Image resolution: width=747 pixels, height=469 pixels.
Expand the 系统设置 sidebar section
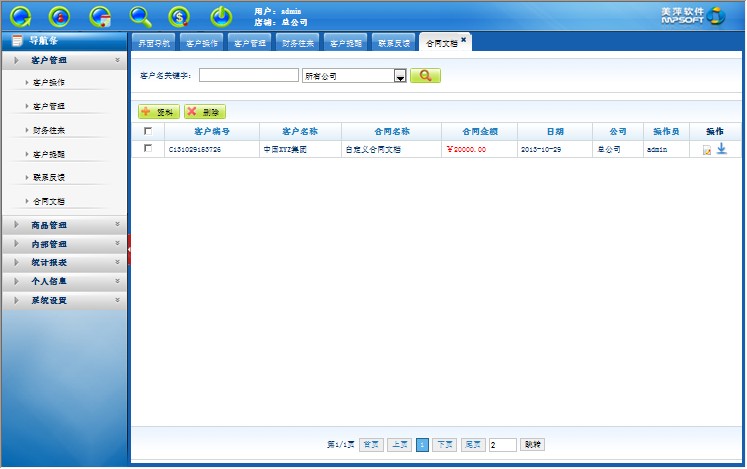point(64,300)
